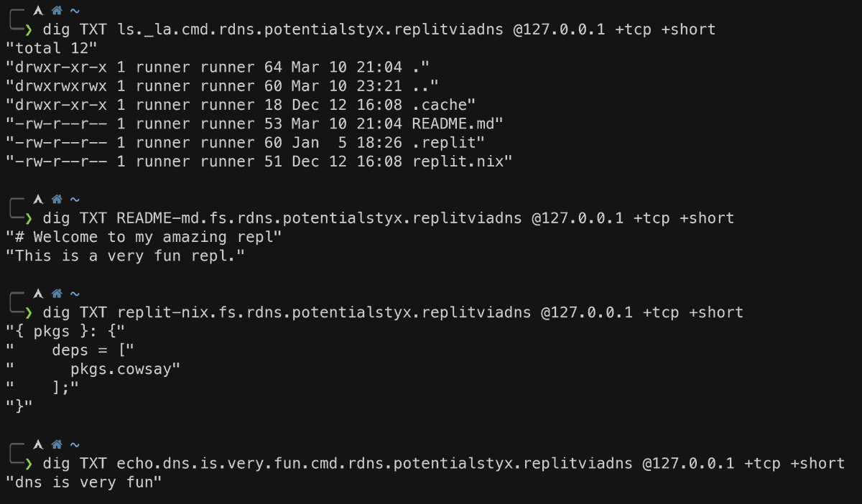Click the "total 12" output line
Screen dimensions: 862x504
click(51, 48)
